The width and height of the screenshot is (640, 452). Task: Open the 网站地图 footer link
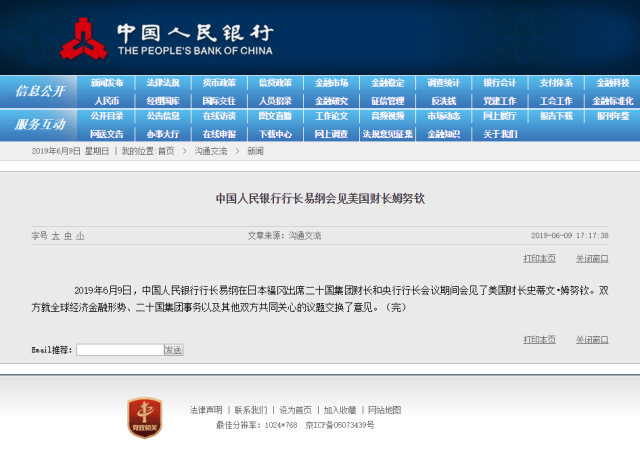coord(384,410)
